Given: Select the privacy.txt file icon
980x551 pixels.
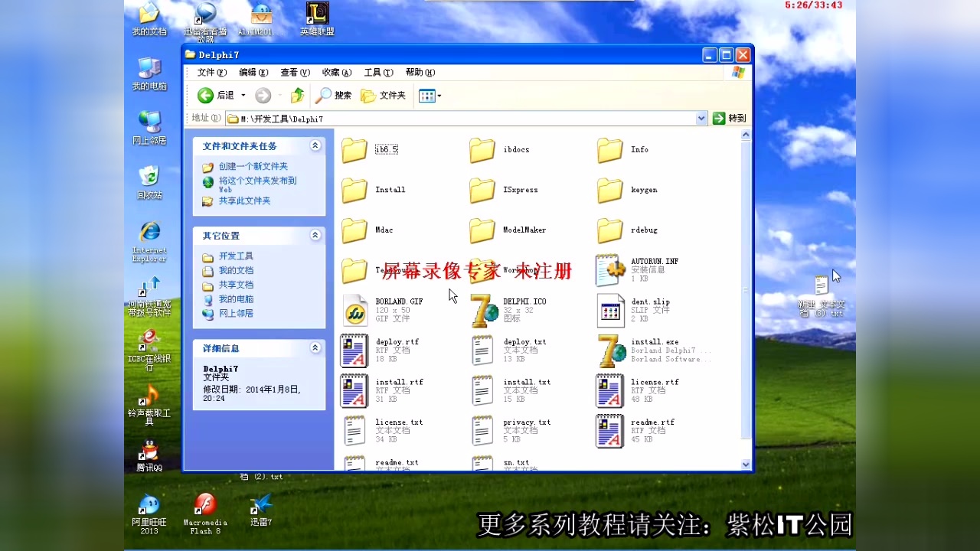Looking at the screenshot, I should click(482, 431).
